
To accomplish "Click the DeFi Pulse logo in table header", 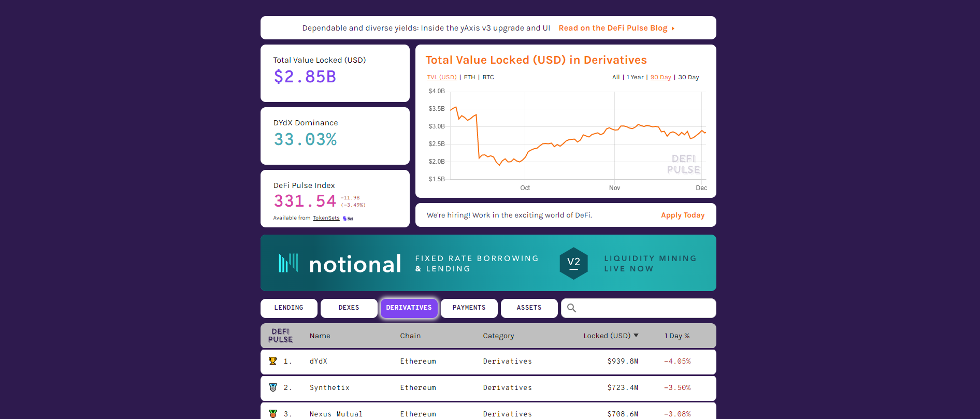I will coord(280,336).
